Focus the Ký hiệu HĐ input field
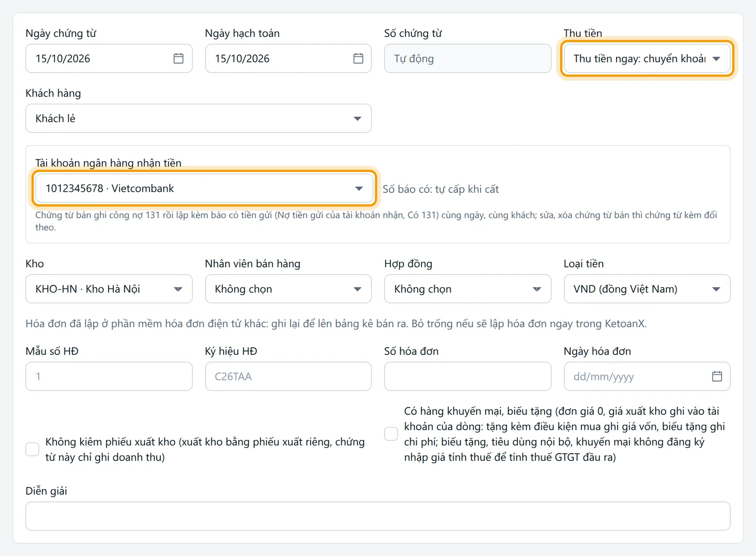Viewport: 756px width, 556px height. click(288, 376)
